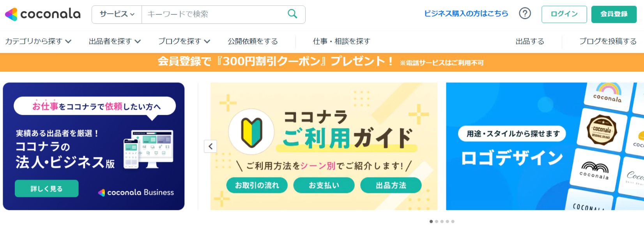The height and width of the screenshot is (228, 644).
Task: Open the ビジネス購入の方はこちら link
Action: click(x=466, y=14)
